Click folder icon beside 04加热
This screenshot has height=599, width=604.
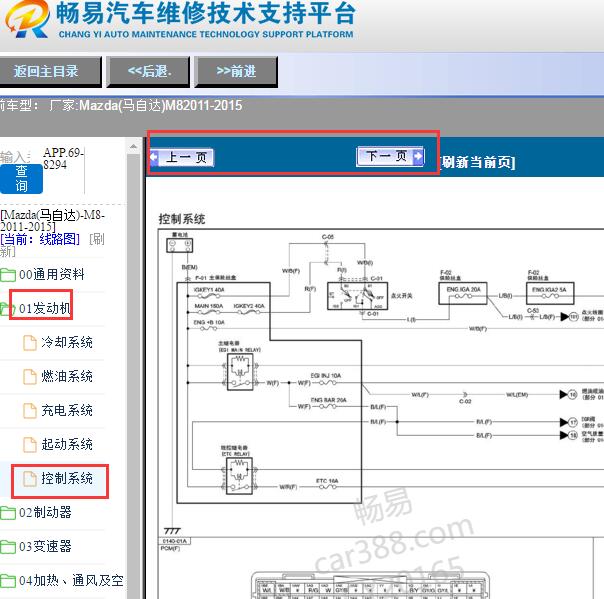click(x=8, y=581)
